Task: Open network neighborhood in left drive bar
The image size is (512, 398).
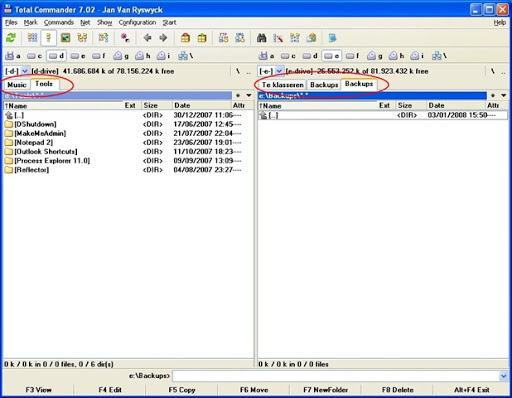Action: 186,56
